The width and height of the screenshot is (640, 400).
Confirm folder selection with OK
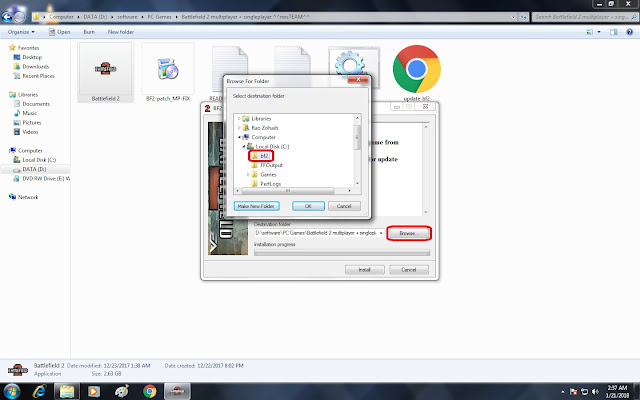coord(308,206)
